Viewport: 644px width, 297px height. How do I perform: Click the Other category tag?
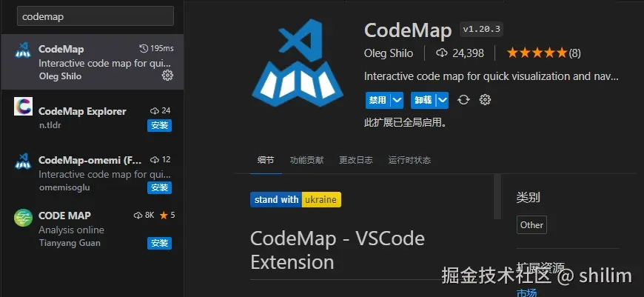pos(531,224)
